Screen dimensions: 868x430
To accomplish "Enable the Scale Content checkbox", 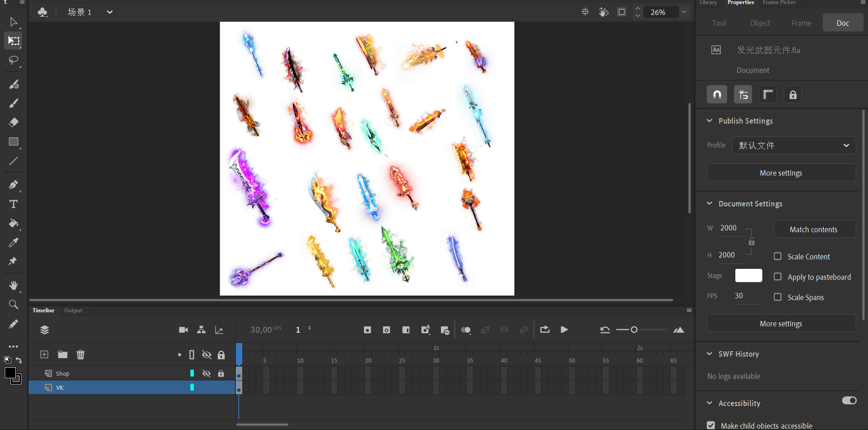I will tap(777, 256).
